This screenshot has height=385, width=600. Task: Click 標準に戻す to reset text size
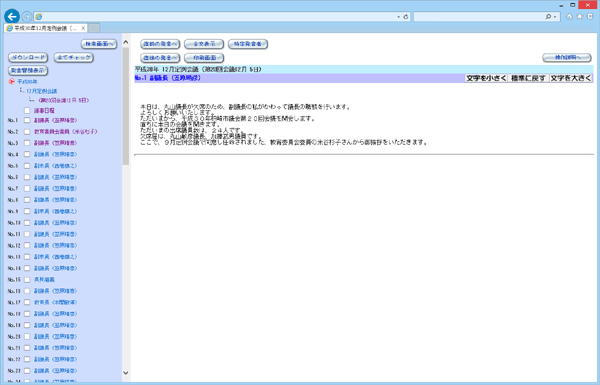[x=528, y=78]
